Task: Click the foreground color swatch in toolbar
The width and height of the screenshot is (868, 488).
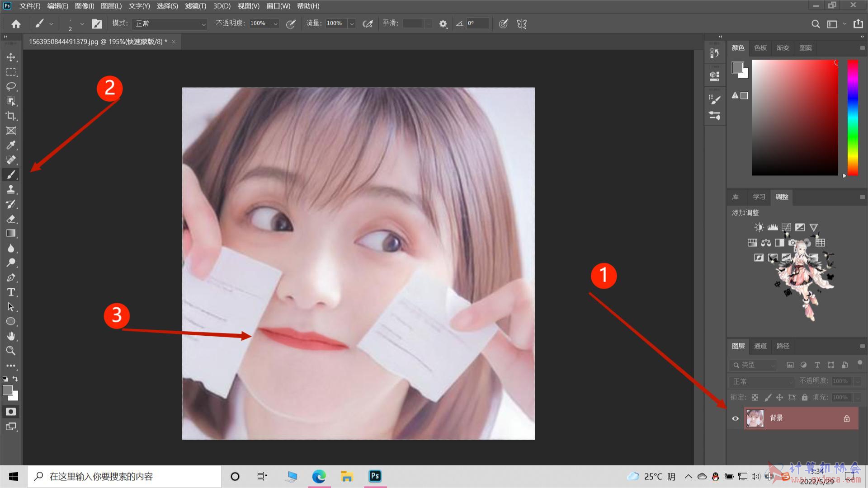Action: click(x=8, y=390)
